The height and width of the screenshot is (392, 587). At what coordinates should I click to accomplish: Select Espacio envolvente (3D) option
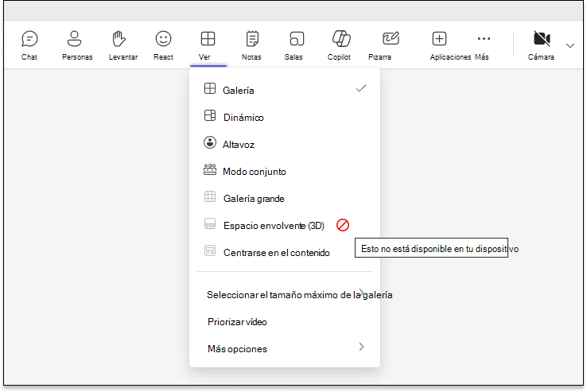pyautogui.click(x=285, y=225)
